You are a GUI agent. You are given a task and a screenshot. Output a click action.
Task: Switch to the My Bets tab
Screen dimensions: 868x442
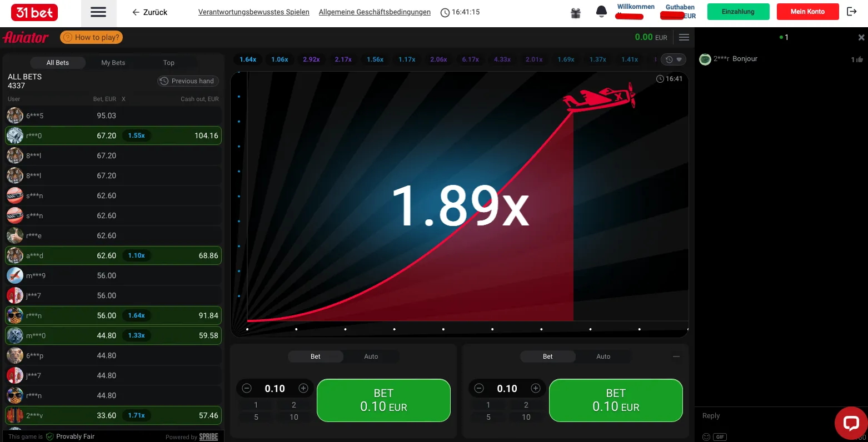[x=113, y=63]
